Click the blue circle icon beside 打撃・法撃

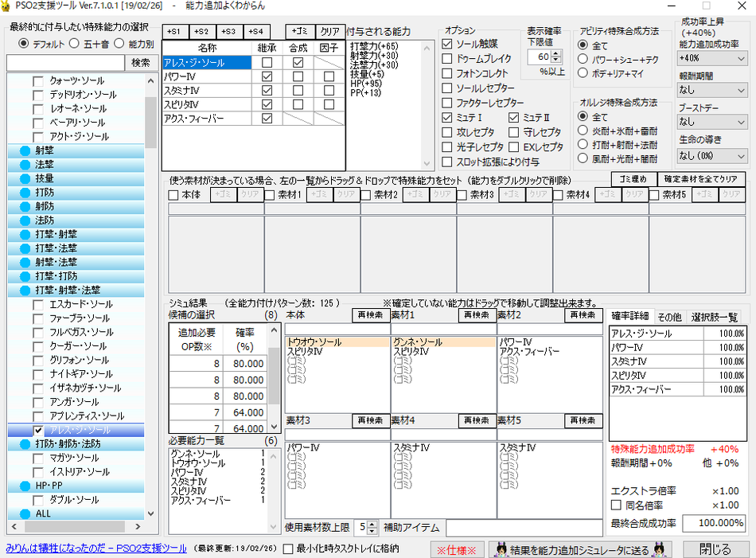coord(25,249)
